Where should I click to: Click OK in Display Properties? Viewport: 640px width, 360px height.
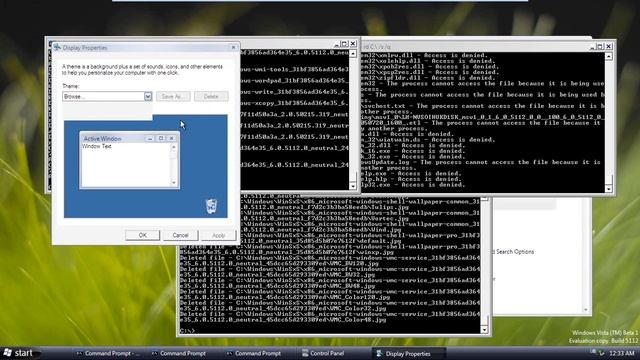142,235
